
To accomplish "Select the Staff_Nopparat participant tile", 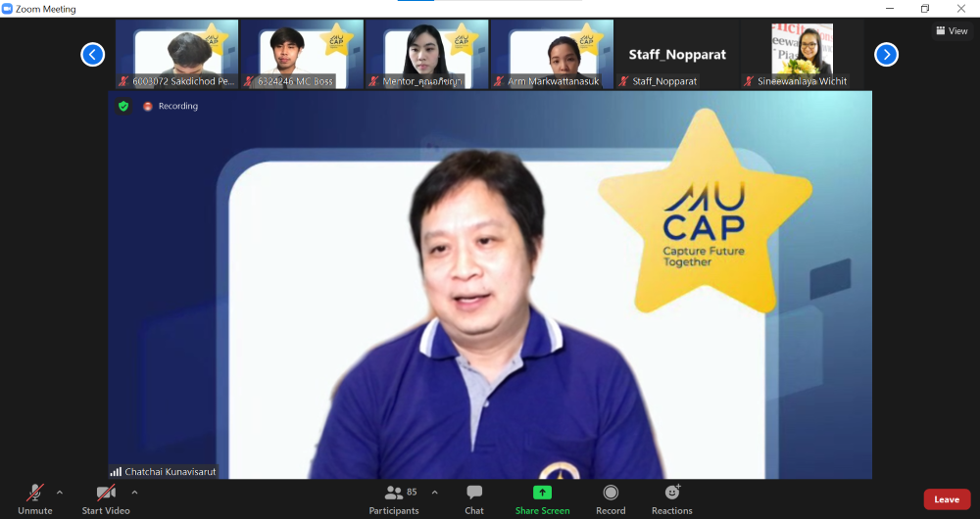I will [677, 55].
